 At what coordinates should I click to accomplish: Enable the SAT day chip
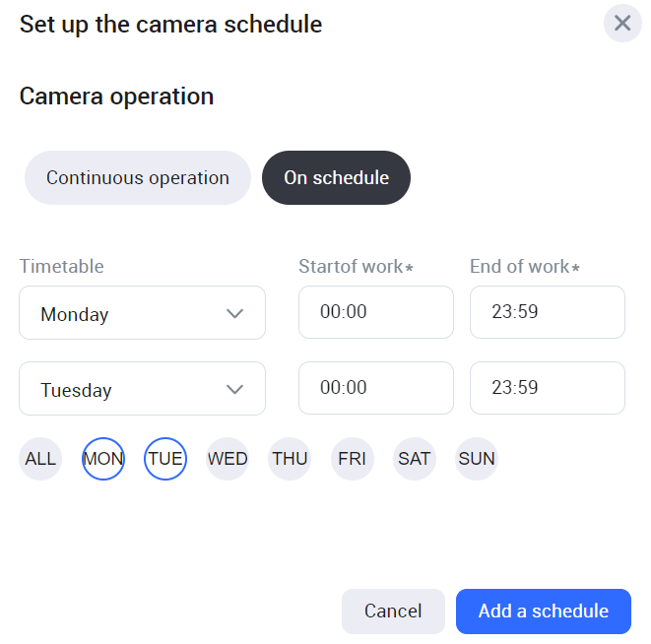pyautogui.click(x=414, y=459)
